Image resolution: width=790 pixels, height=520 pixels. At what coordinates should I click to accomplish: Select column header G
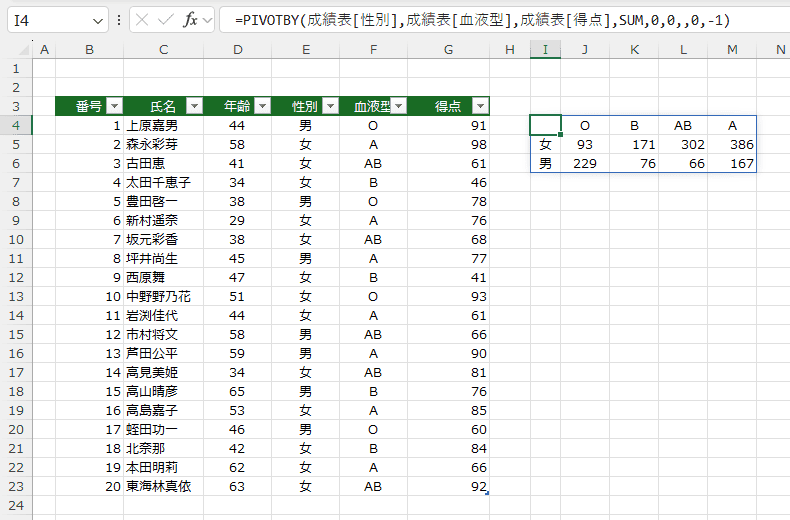[x=448, y=49]
